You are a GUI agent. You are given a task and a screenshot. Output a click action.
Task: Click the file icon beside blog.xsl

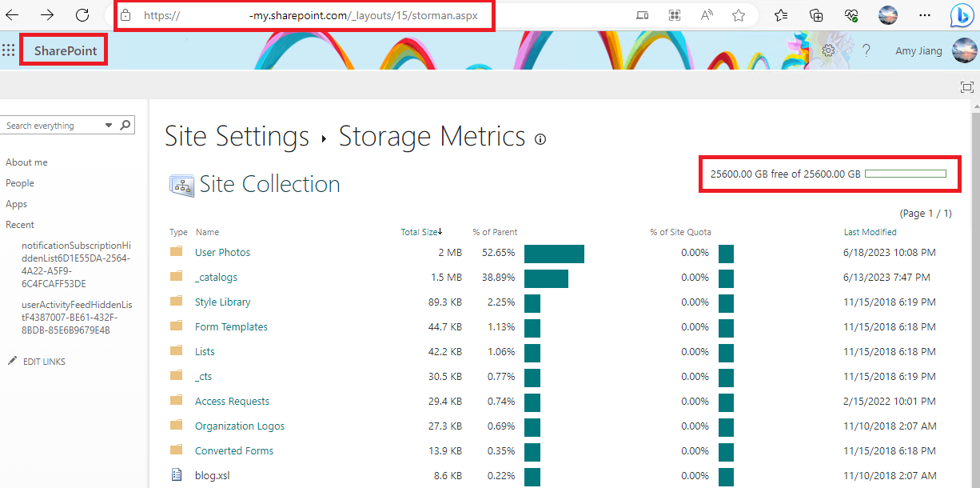[x=177, y=474]
